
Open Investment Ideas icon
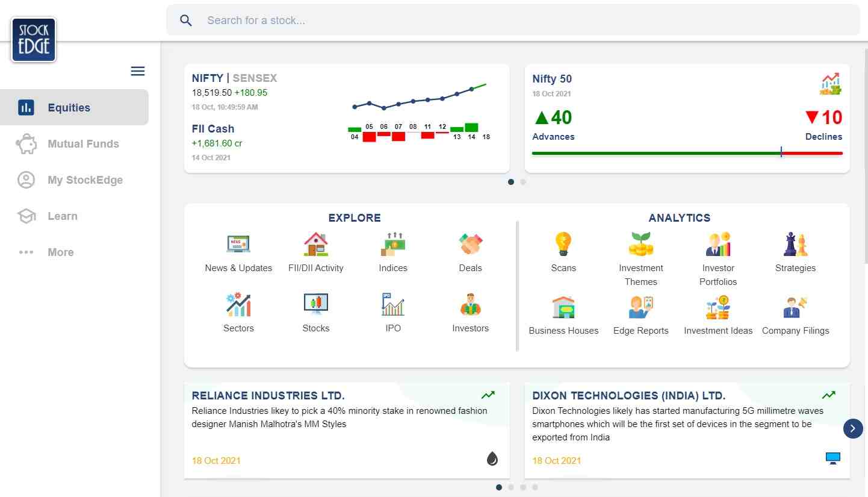pos(718,307)
